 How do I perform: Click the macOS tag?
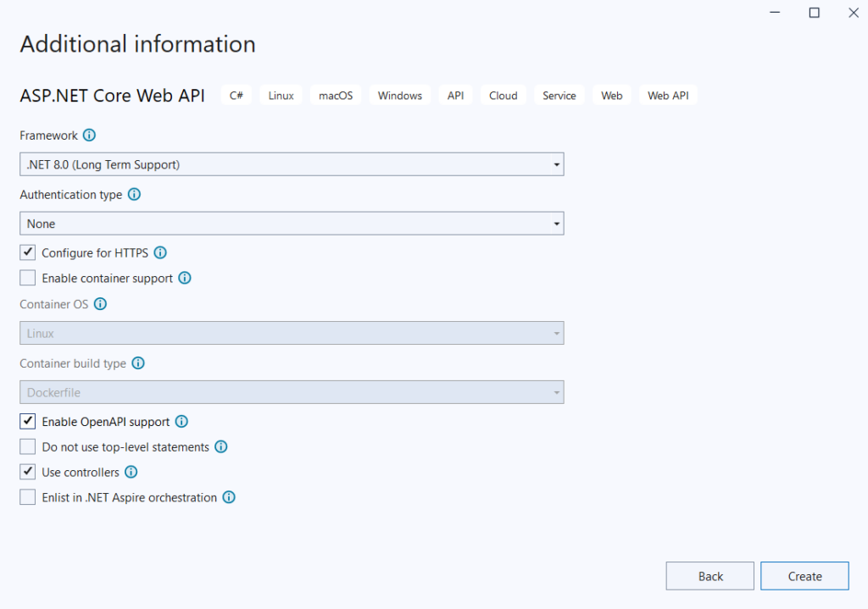[x=336, y=95]
